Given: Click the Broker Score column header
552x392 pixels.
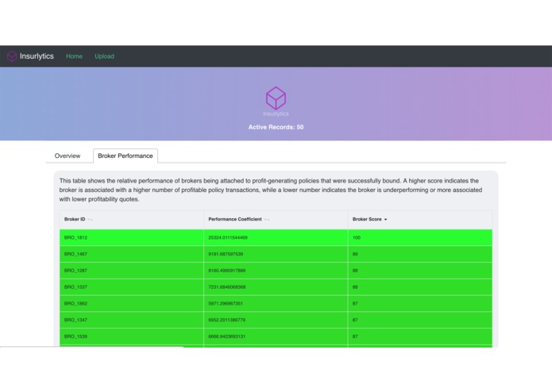Looking at the screenshot, I should (420, 219).
